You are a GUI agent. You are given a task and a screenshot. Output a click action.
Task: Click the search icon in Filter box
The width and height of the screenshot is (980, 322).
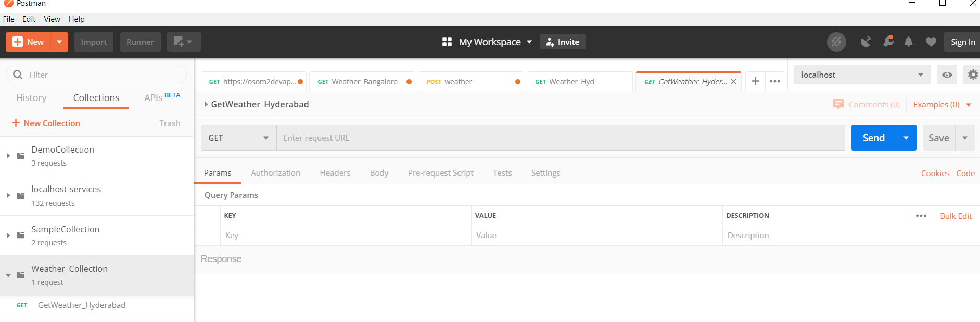tap(18, 75)
